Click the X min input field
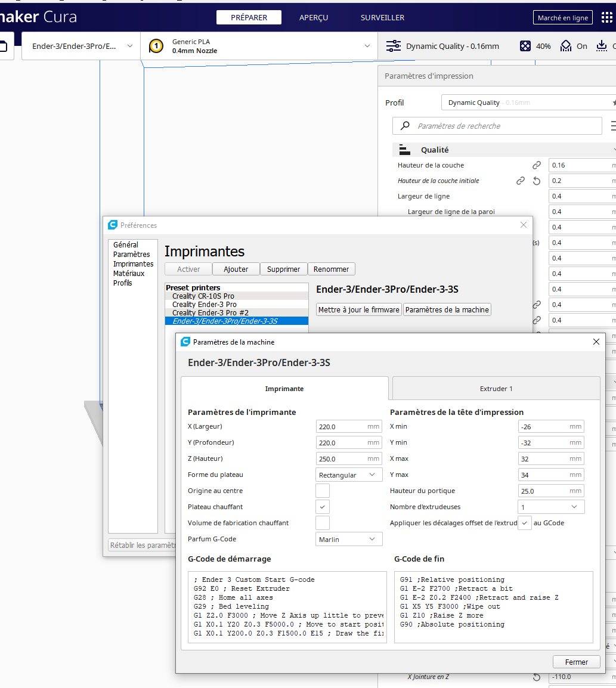Viewport: 616px width, 688px height. click(551, 426)
